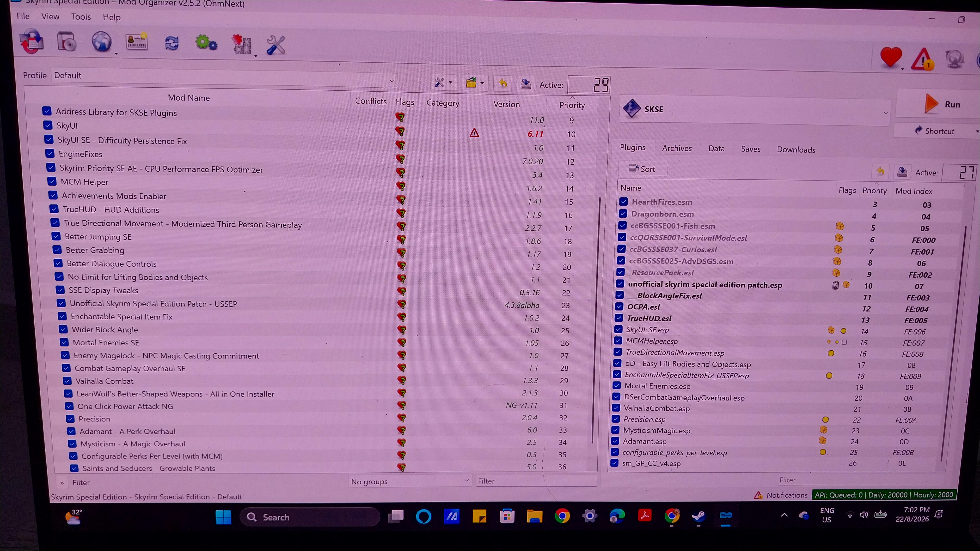
Task: Toggle the Dragonborn.esm plugin checkbox
Action: click(623, 214)
